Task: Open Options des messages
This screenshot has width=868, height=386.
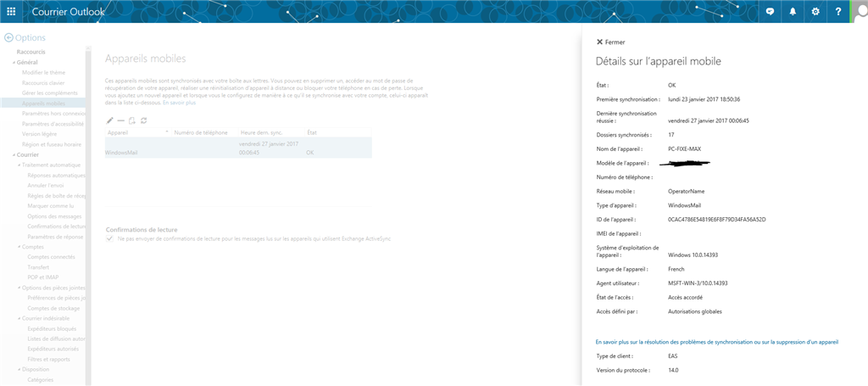Action: point(54,216)
